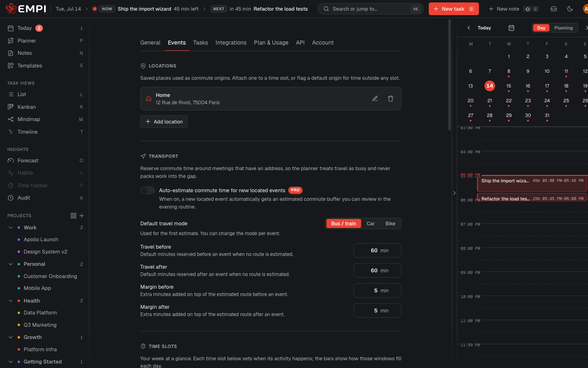
Task: Open Templates in sidebar
Action: (45, 65)
